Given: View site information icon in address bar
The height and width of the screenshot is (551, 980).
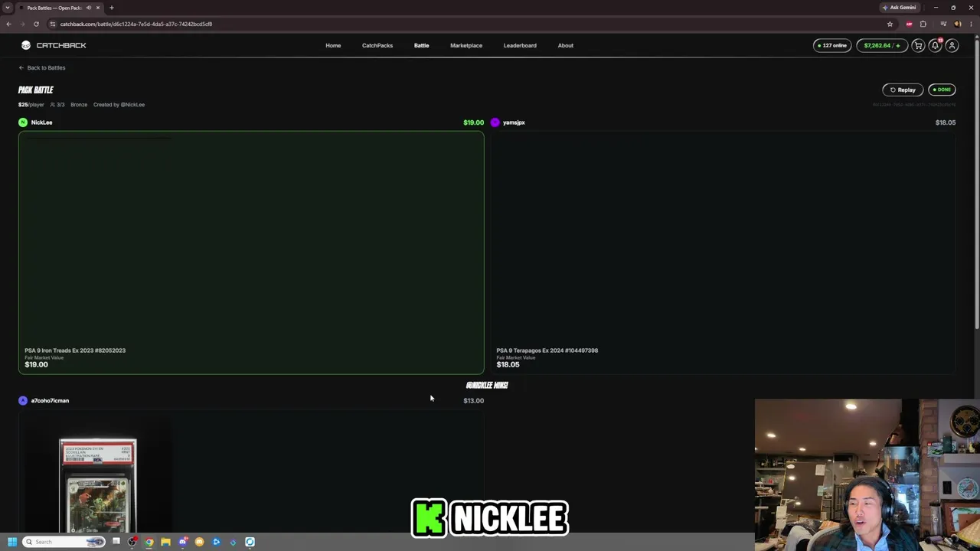Looking at the screenshot, I should coord(52,24).
